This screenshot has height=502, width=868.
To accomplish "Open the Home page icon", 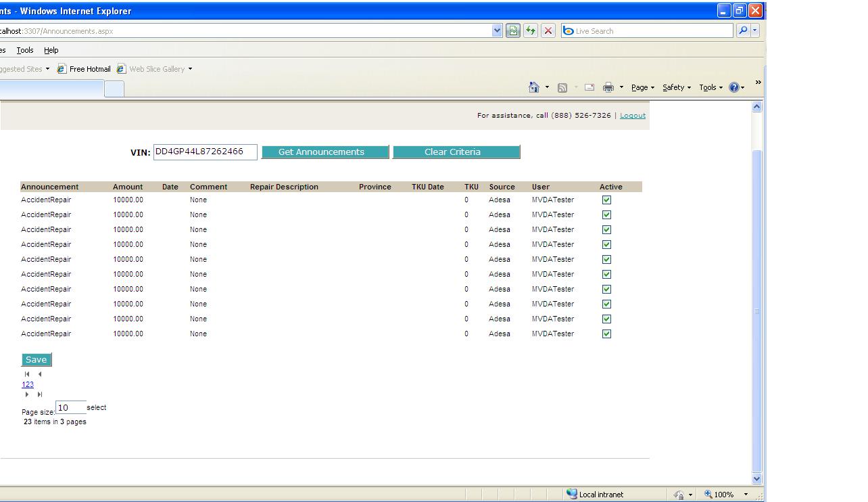I will (x=534, y=87).
